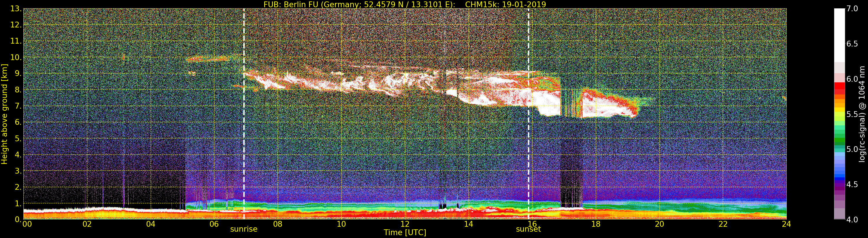This screenshot has height=238, width=868.
Task: Click the plot title "FUB: Berlin FU (Germany..."
Action: (405, 4)
